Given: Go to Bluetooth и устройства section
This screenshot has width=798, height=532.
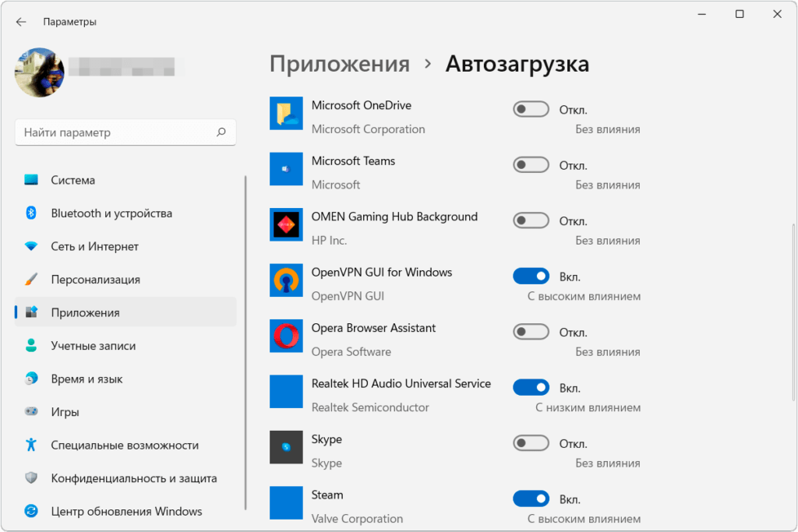Looking at the screenshot, I should coord(111,213).
